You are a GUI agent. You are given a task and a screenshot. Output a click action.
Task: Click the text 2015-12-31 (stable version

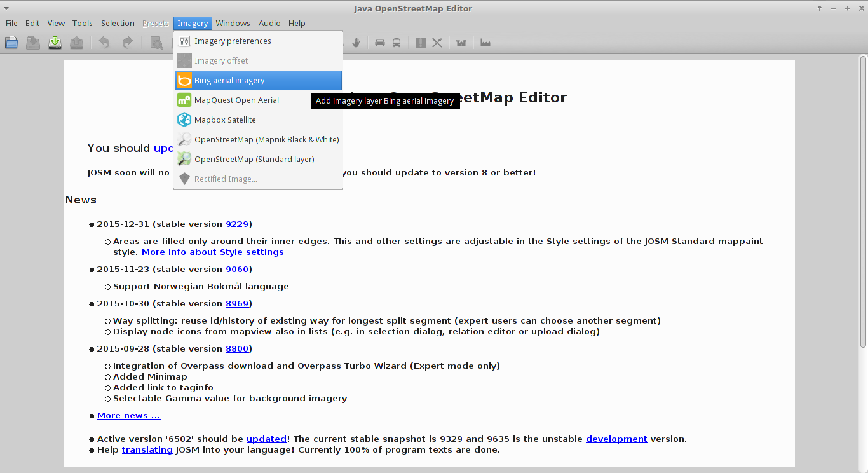[x=160, y=224]
